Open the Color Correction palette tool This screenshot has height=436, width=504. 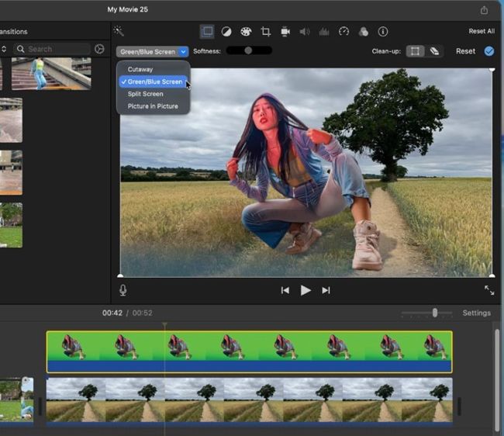click(246, 32)
